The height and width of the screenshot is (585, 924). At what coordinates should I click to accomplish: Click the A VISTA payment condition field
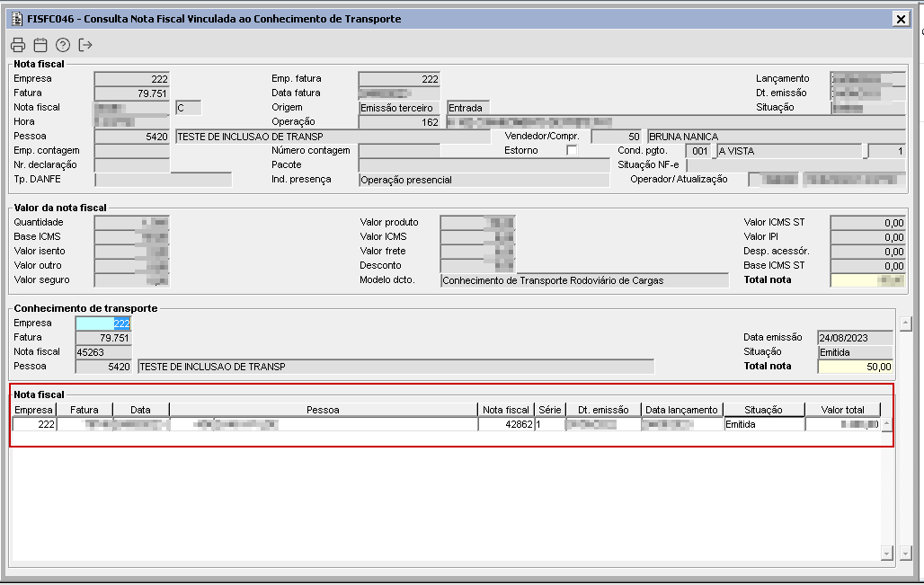pos(790,151)
